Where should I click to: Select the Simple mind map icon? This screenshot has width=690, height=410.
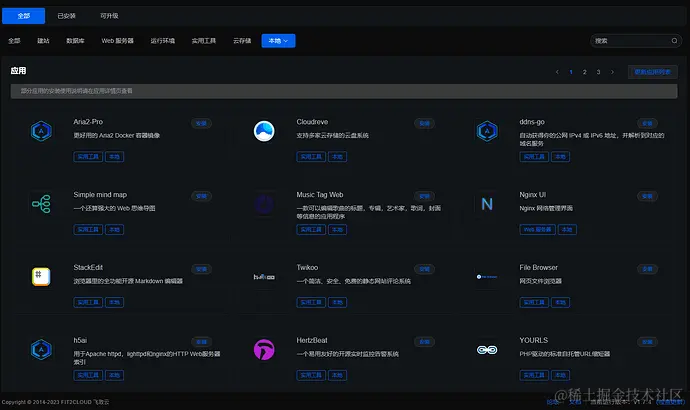tap(41, 204)
